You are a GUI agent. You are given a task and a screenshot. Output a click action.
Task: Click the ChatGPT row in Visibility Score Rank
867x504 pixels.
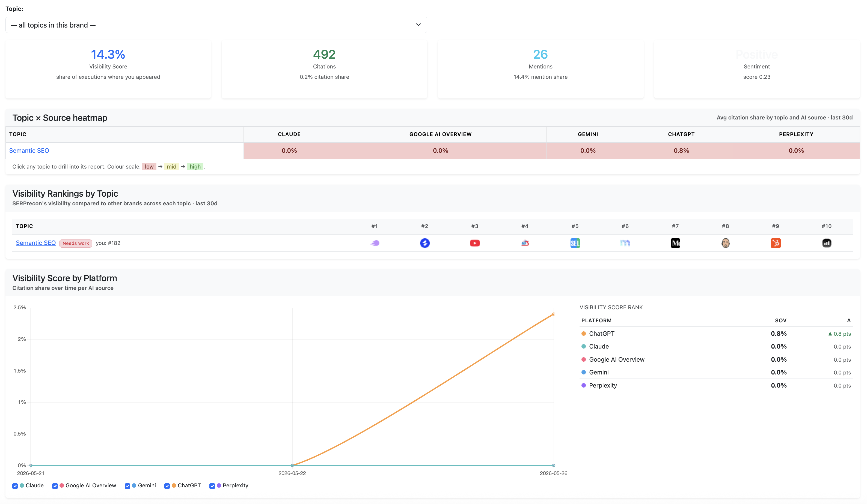[716, 334]
